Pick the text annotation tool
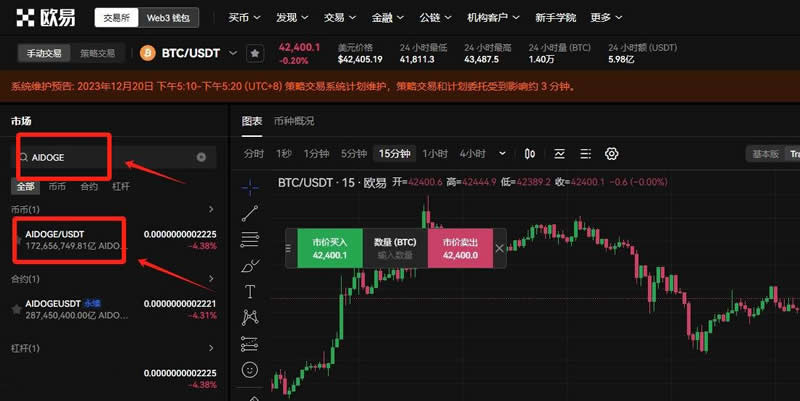The height and width of the screenshot is (401, 800). [x=250, y=291]
